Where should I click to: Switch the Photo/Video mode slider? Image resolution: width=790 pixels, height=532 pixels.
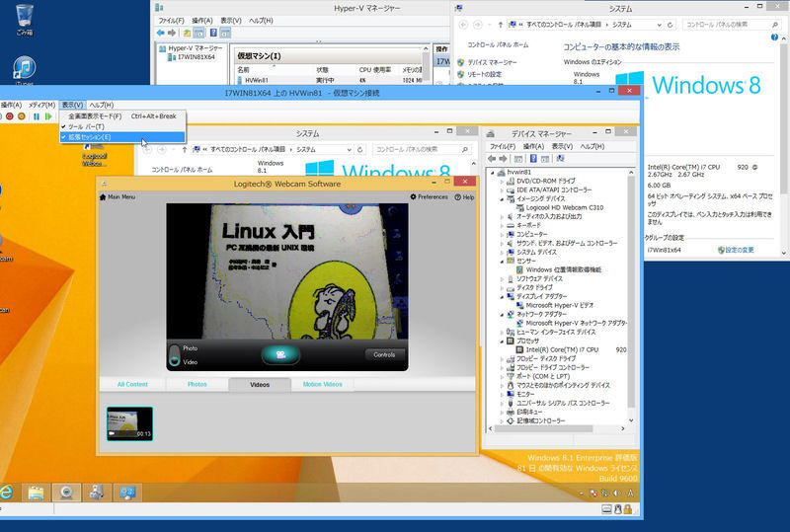point(175,355)
